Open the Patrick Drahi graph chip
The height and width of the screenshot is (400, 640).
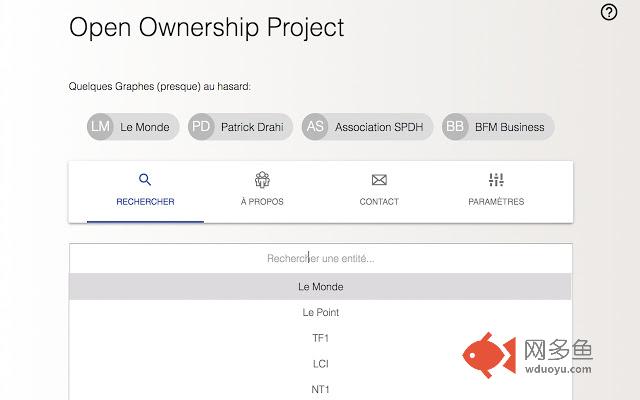tap(240, 127)
